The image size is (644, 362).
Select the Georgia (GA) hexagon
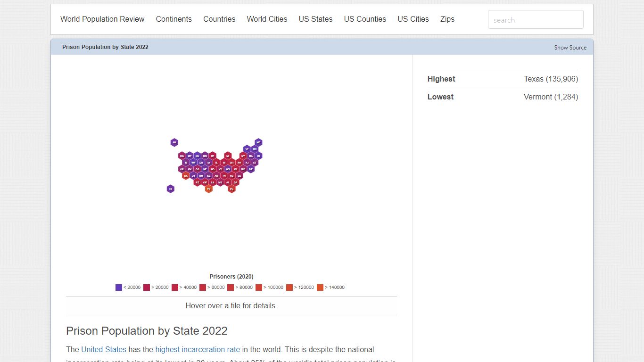235,182
